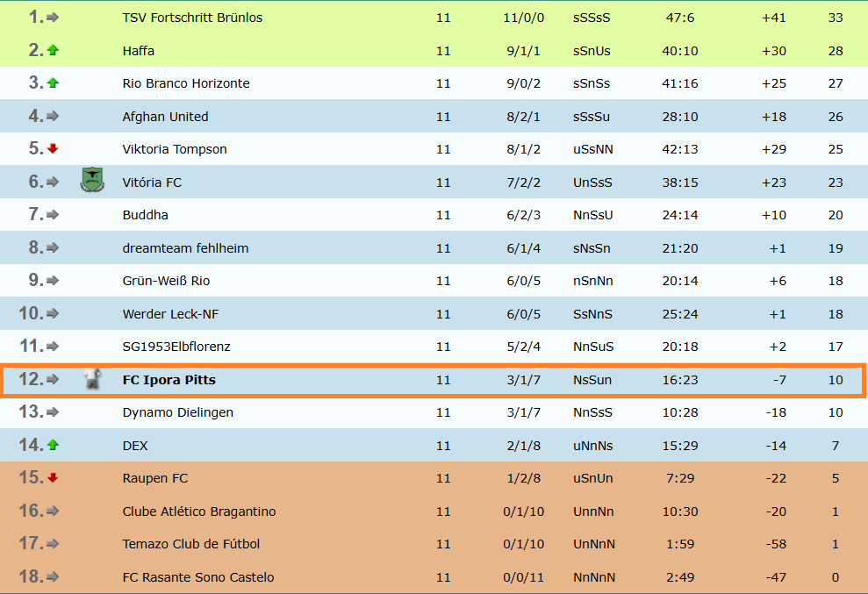Viewport: 868px width, 594px height.
Task: Open the Haffa team page
Action: tap(139, 50)
